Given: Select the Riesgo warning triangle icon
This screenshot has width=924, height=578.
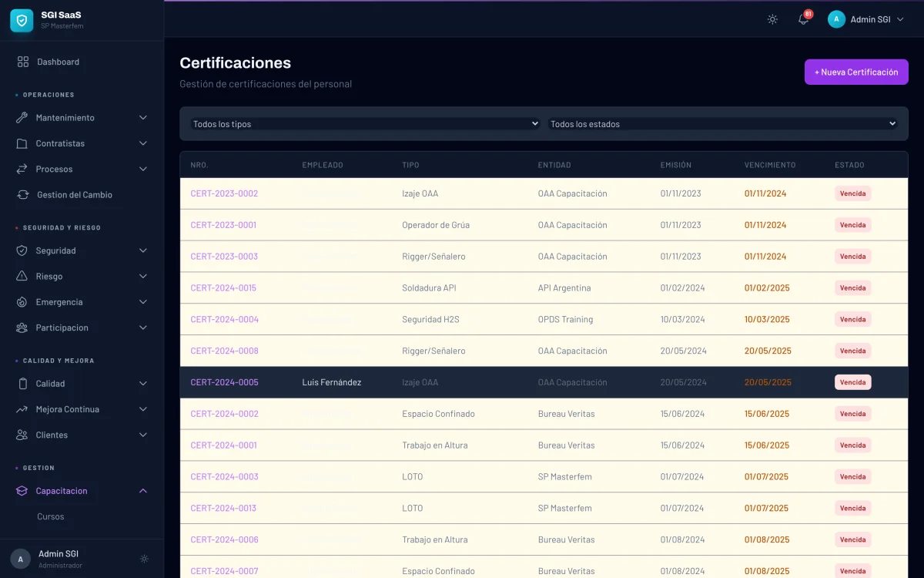Looking at the screenshot, I should tap(22, 276).
